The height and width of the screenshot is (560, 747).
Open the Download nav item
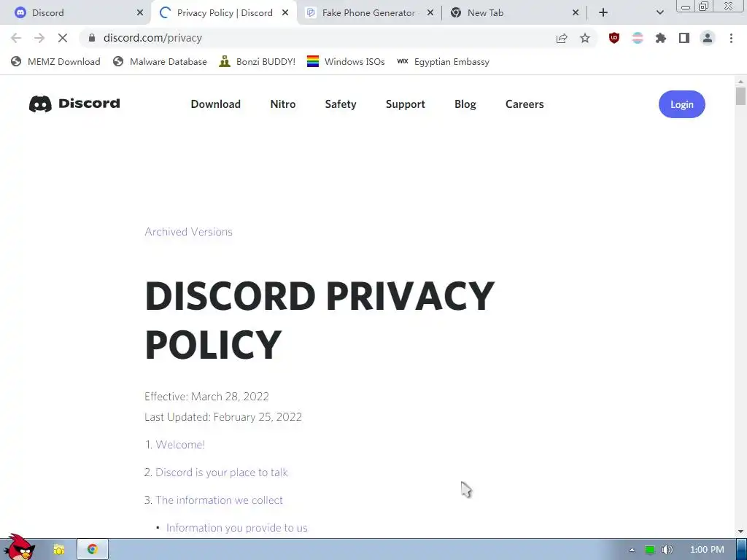coord(215,104)
